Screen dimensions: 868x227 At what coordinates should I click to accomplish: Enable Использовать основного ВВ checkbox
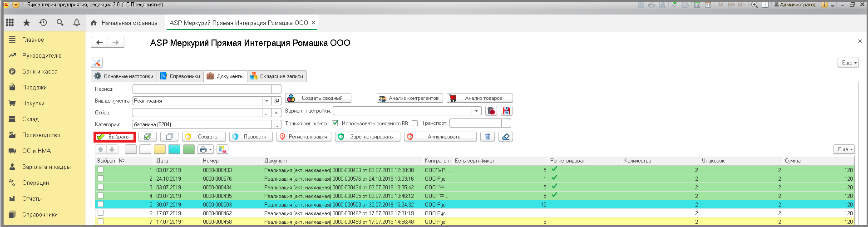(414, 123)
